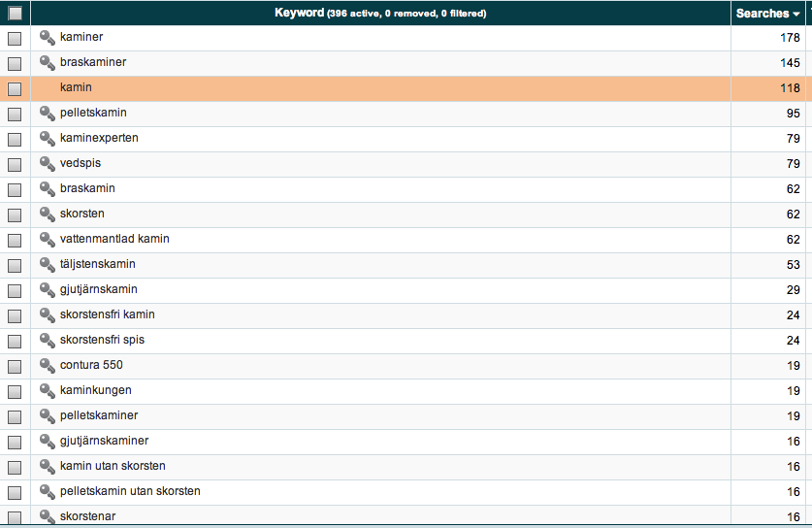812x528 pixels.
Task: Click the key icon beside täljstenskamin
Action: (47, 265)
